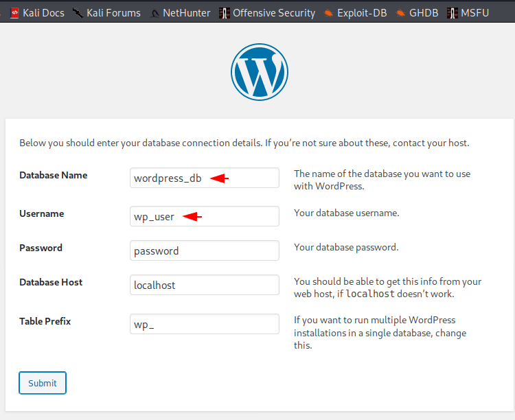Open the NetHunter bookmark icon

point(154,13)
